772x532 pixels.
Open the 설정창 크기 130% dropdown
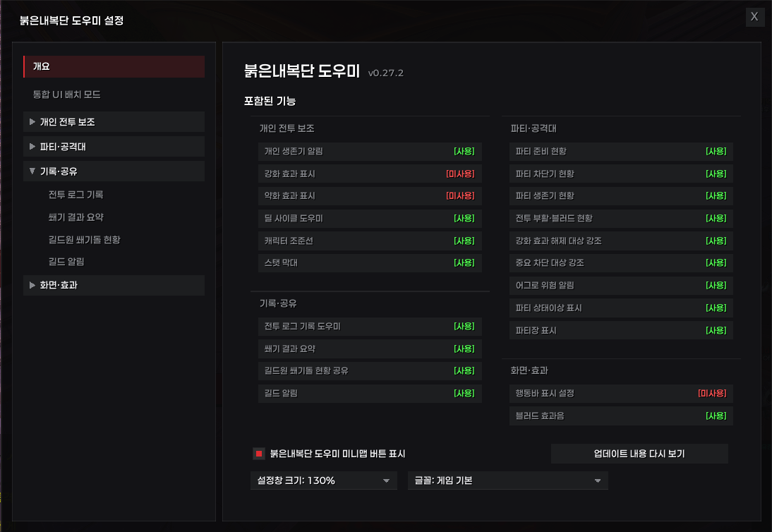tap(323, 480)
